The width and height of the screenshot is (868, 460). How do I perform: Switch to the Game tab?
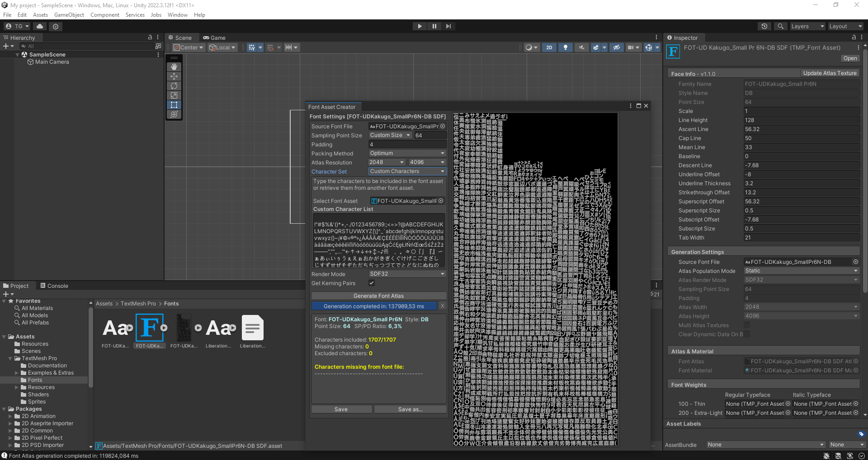click(214, 38)
